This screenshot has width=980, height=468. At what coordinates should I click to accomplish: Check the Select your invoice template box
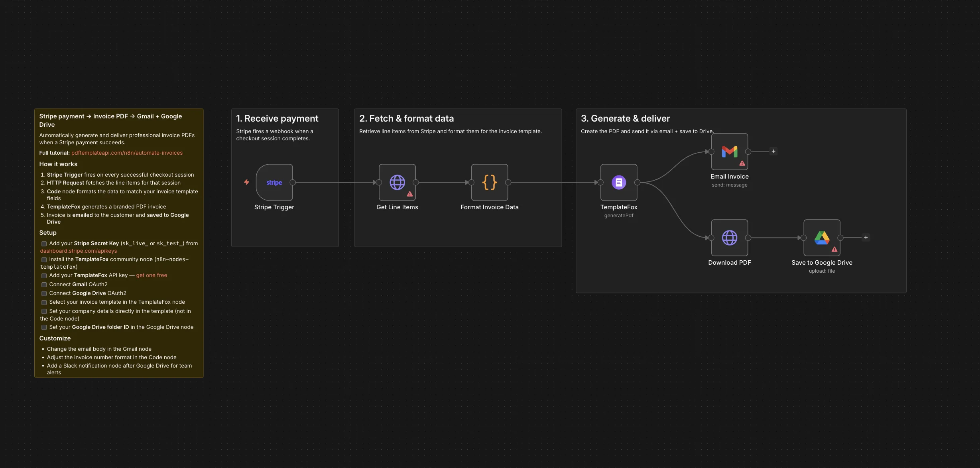pyautogui.click(x=44, y=302)
